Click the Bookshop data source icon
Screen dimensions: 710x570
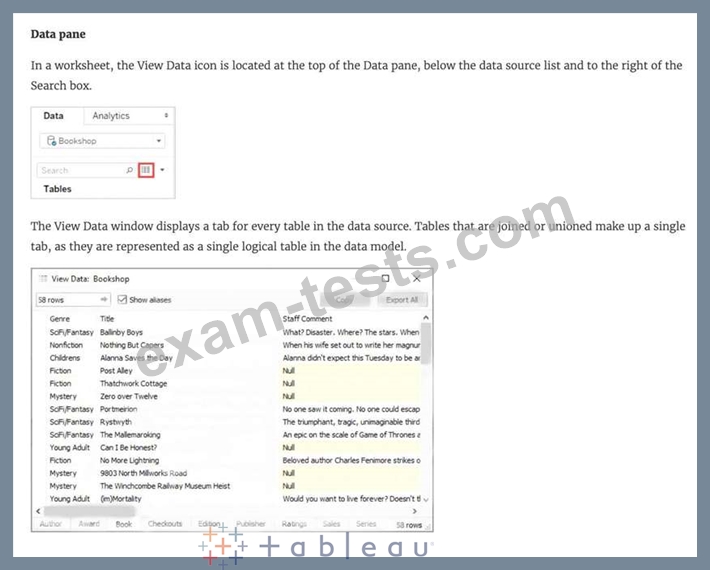(x=51, y=141)
